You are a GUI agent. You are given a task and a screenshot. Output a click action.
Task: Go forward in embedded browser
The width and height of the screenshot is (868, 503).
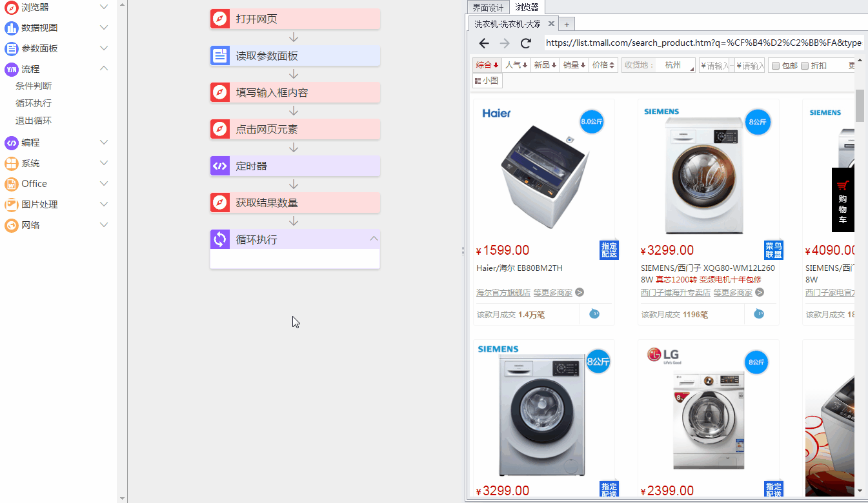click(x=505, y=43)
